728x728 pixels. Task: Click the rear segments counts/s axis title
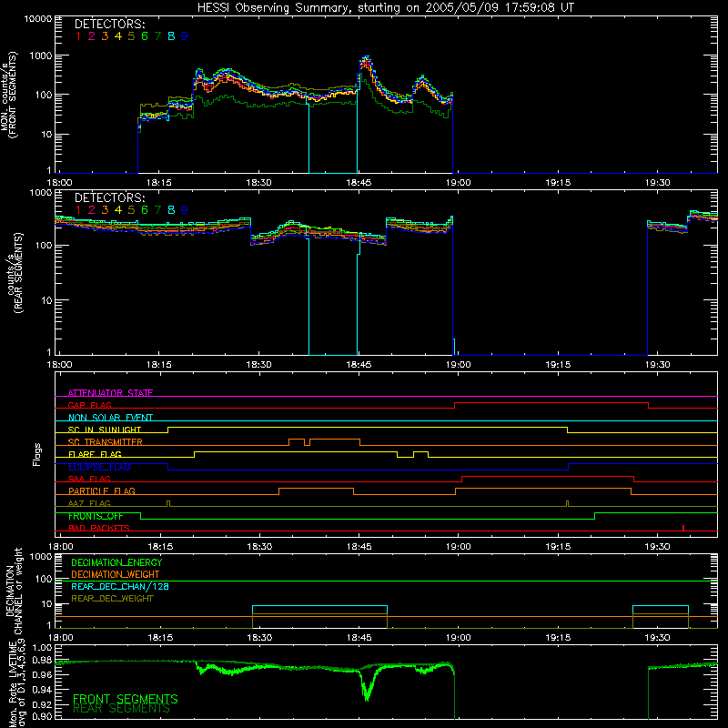[15, 273]
